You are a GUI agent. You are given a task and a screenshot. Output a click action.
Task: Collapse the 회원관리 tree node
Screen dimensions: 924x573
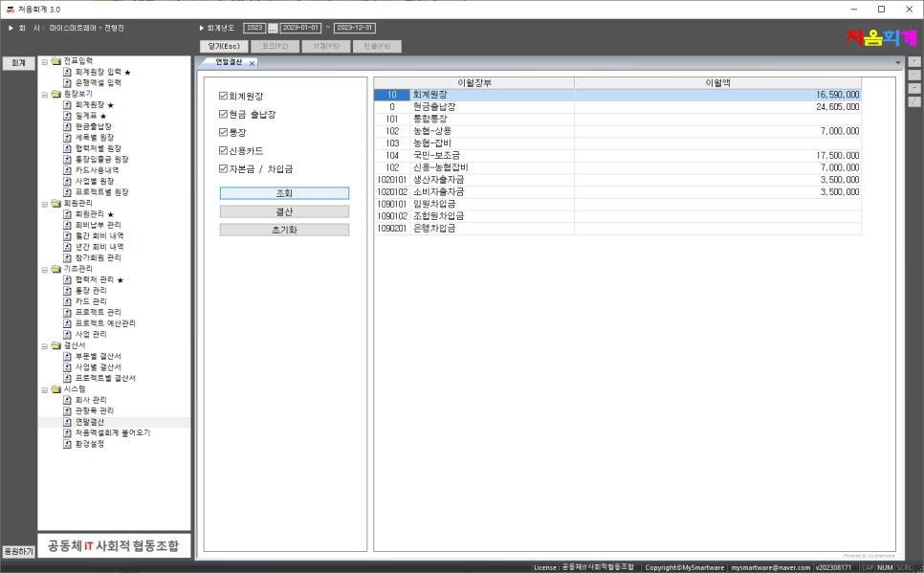(x=45, y=204)
